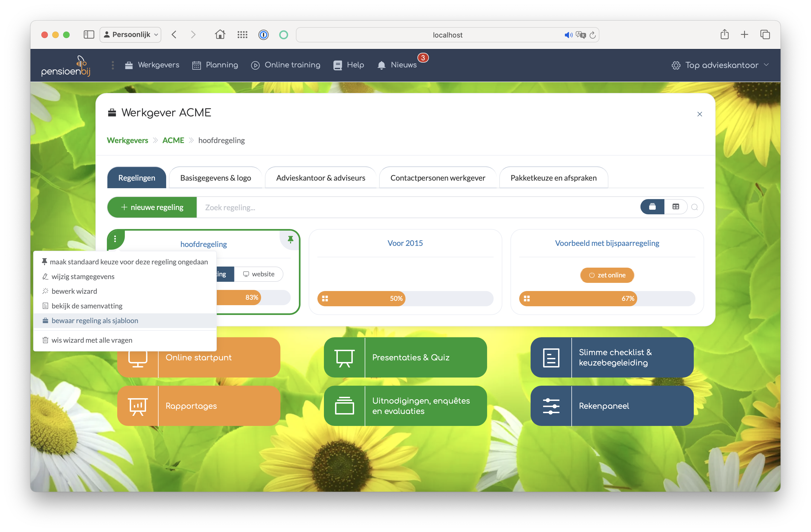Open the hoofdregeling title link
Image resolution: width=811 pixels, height=532 pixels.
203,244
